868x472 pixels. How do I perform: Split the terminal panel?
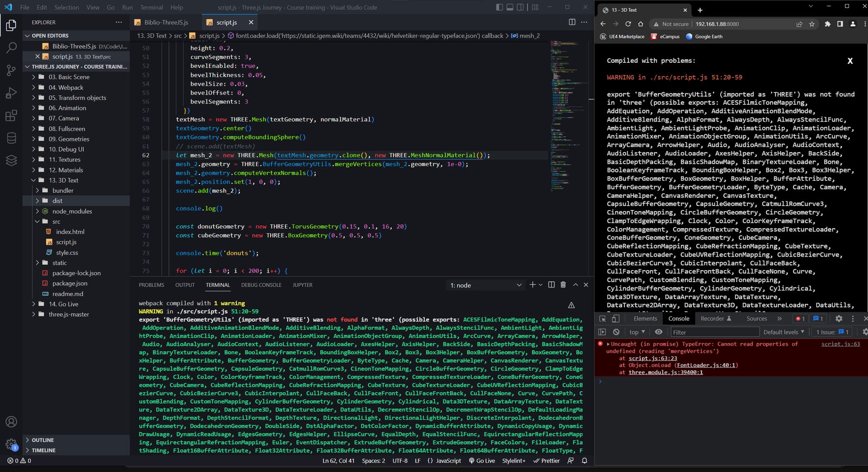pos(551,285)
